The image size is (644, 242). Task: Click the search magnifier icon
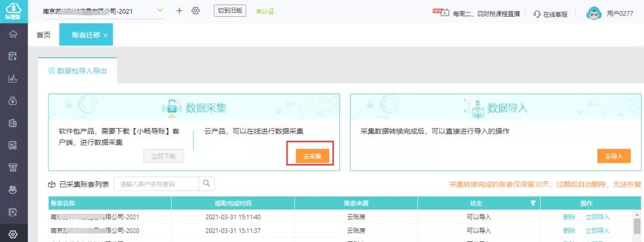(x=207, y=184)
